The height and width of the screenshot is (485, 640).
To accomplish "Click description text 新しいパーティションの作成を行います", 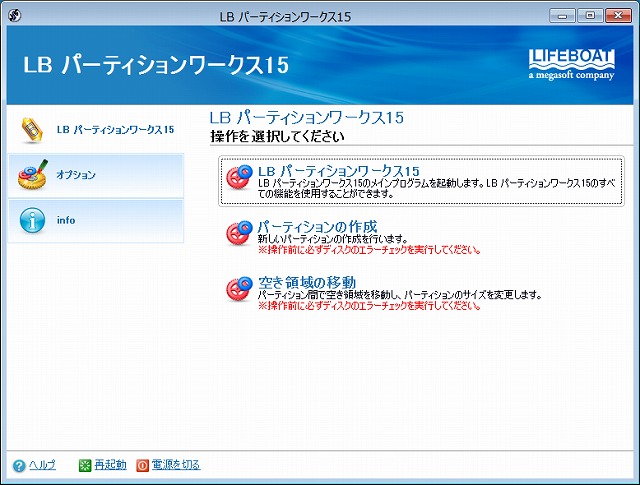I will 333,239.
